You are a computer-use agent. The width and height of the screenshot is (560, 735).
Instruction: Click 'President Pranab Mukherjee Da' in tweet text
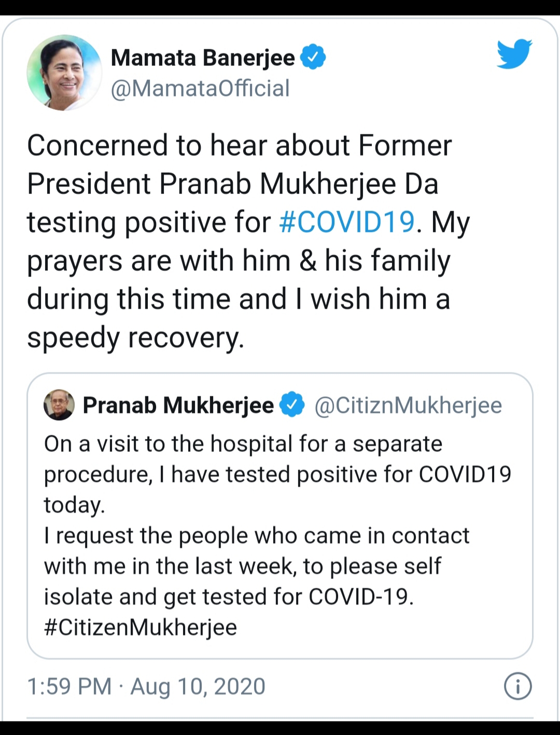click(232, 184)
